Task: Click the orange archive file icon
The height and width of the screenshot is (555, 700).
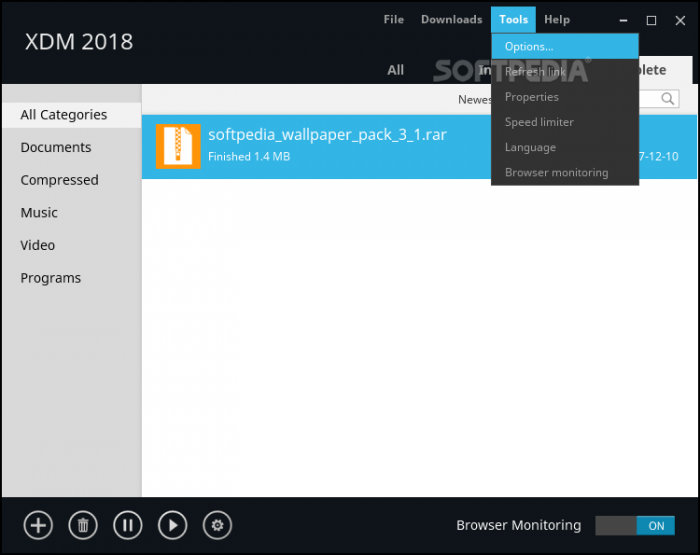Action: click(x=178, y=146)
